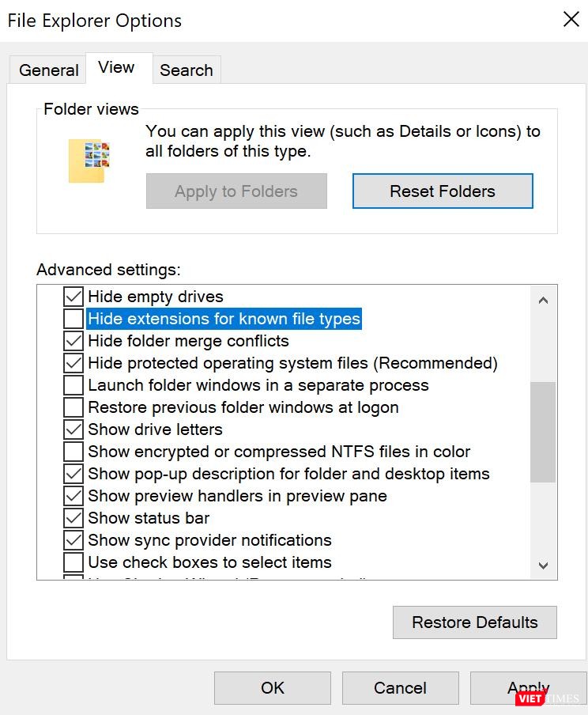Open the Search tab
This screenshot has width=588, height=715.
coord(187,70)
